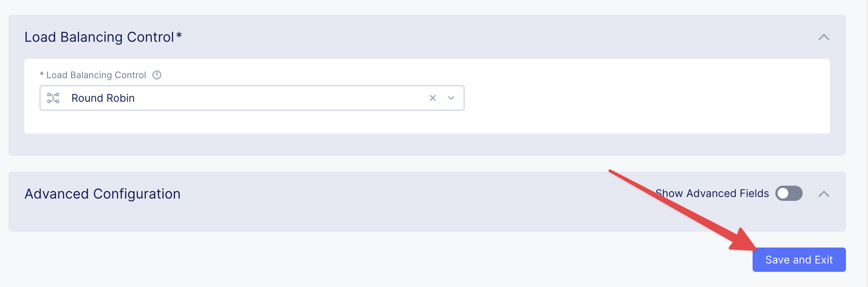
Task: Click the Advanced Configuration panel below its heading
Action: [x=304, y=218]
